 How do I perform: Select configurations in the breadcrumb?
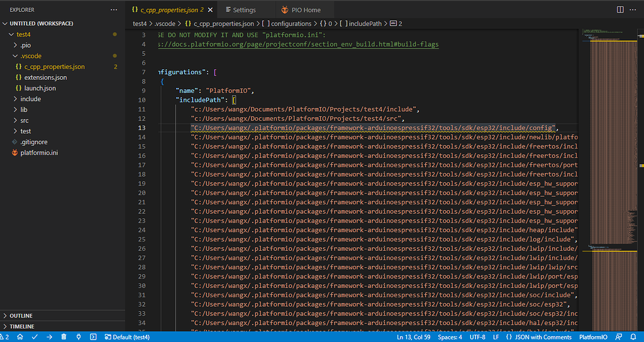click(287, 24)
